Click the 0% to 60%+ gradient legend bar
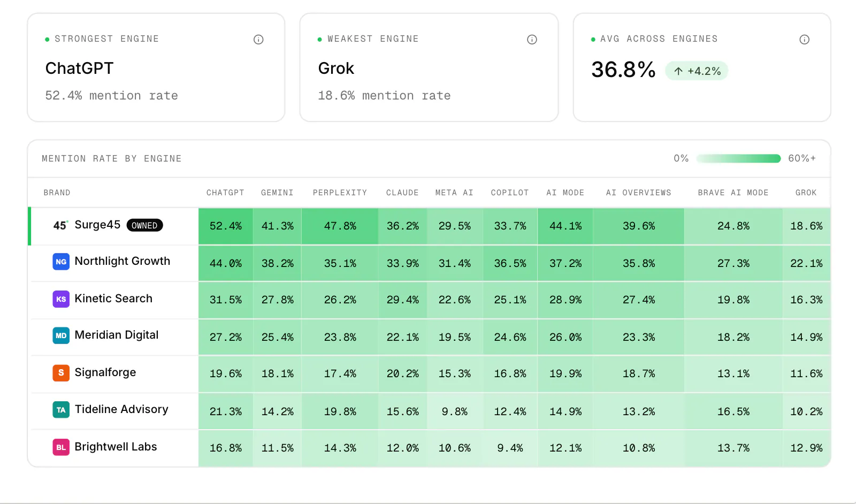 click(x=738, y=158)
